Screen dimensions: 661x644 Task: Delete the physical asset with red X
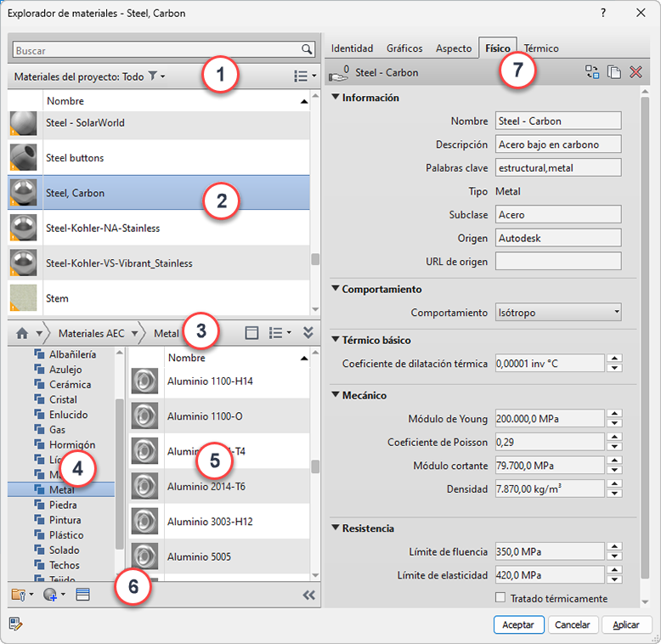(636, 72)
